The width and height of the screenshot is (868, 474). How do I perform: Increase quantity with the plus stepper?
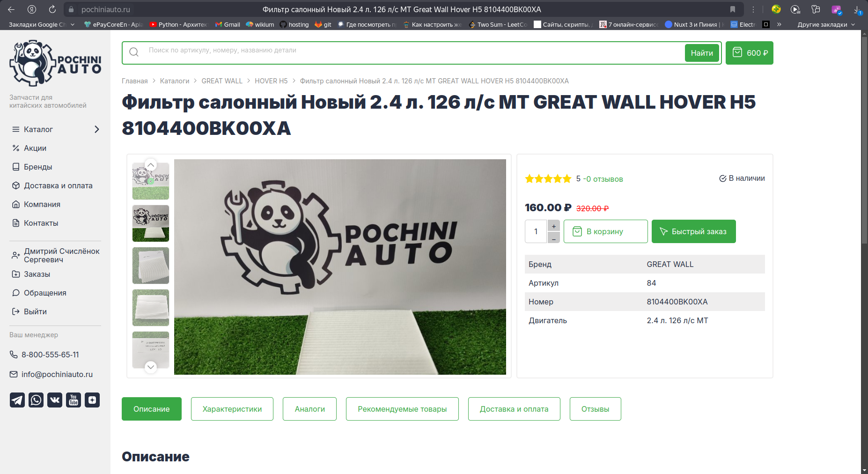pos(553,226)
